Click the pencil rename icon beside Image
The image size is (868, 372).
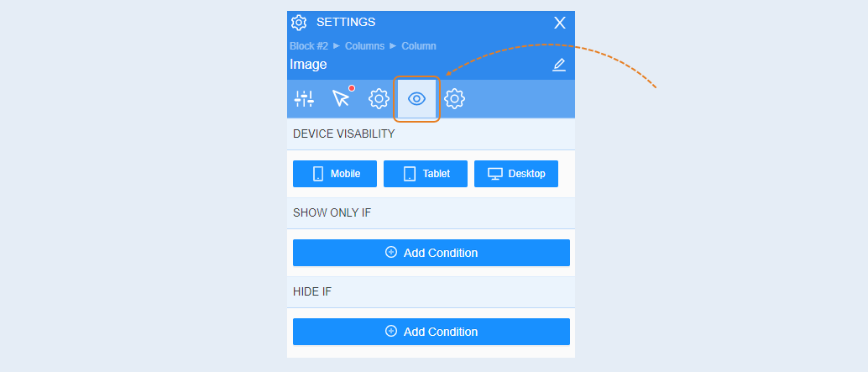click(559, 65)
